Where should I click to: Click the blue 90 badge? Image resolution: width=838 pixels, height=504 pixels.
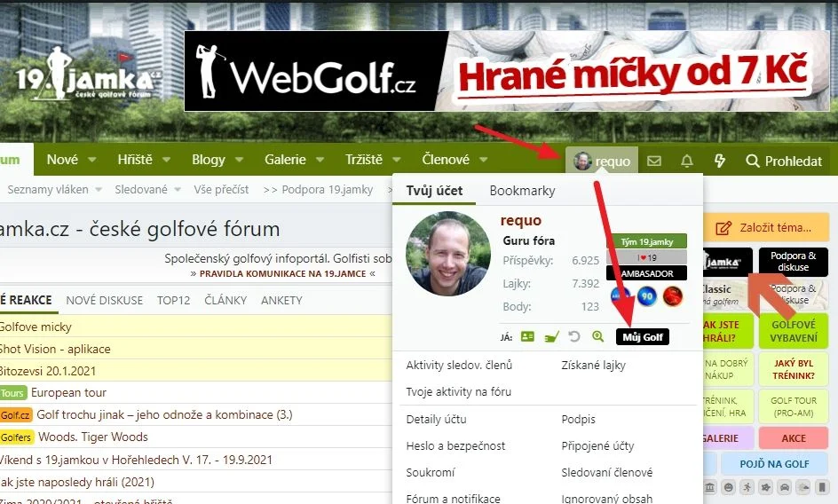click(x=646, y=295)
